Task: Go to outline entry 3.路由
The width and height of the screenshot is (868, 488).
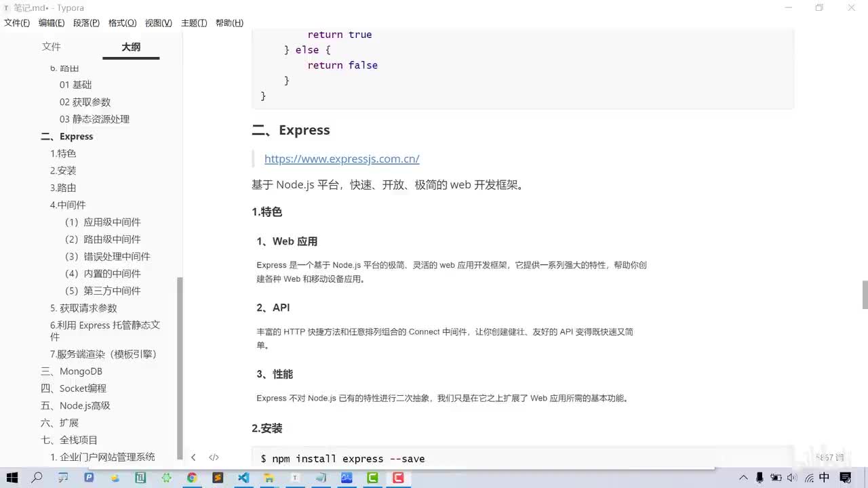Action: (63, 188)
